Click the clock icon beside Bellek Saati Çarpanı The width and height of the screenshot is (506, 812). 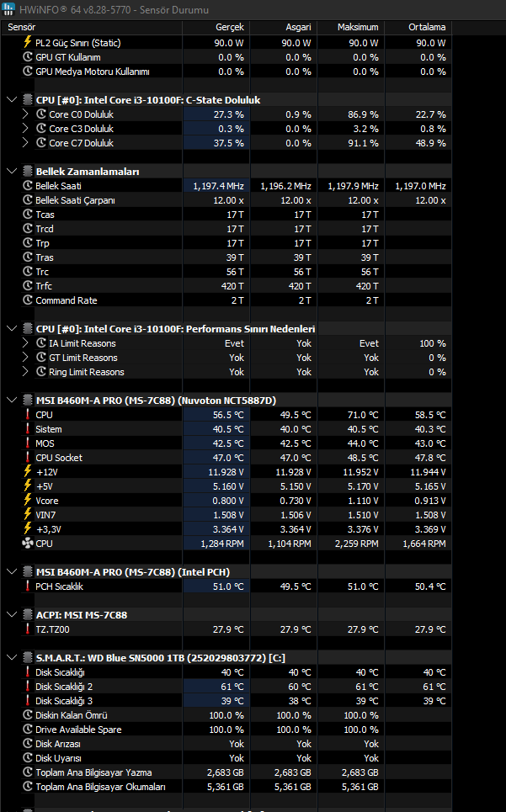pyautogui.click(x=28, y=200)
